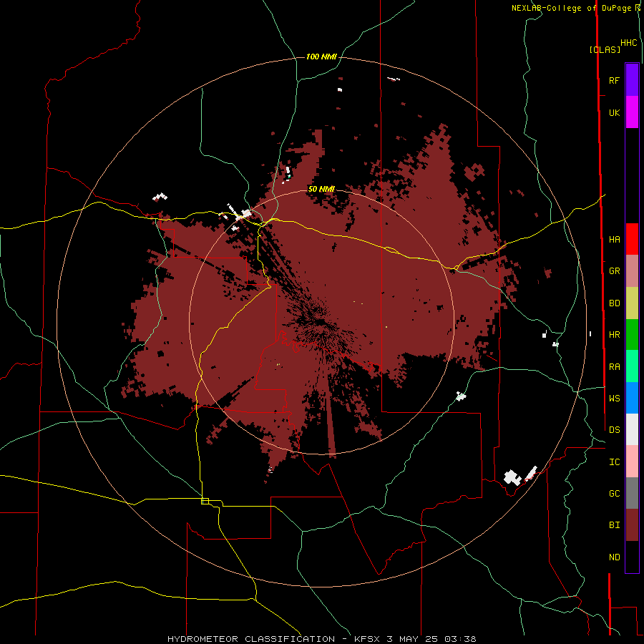Click the purple RF color swatch
Viewport: 644px width, 644px height.
(632, 80)
